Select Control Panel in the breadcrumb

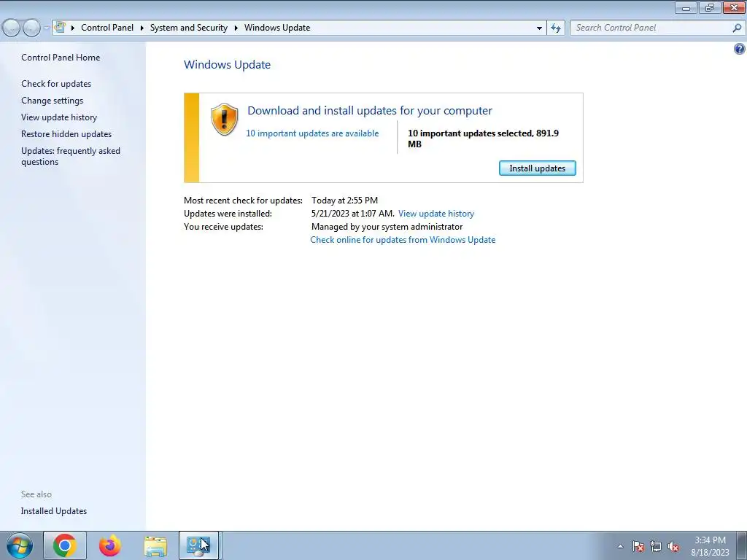point(107,28)
